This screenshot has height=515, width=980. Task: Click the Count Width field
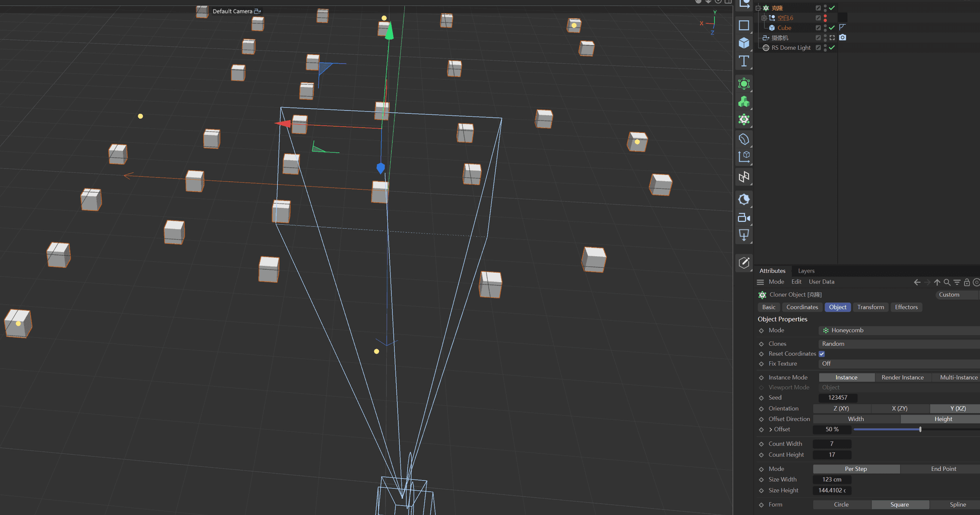[832, 444]
